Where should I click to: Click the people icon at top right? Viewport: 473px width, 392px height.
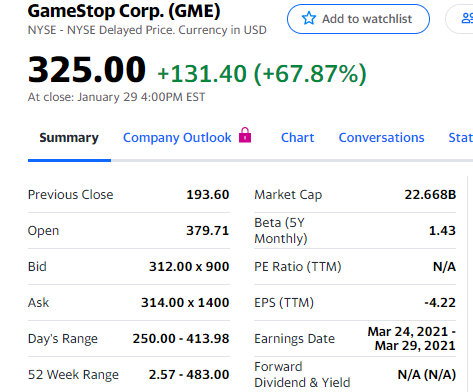467,18
